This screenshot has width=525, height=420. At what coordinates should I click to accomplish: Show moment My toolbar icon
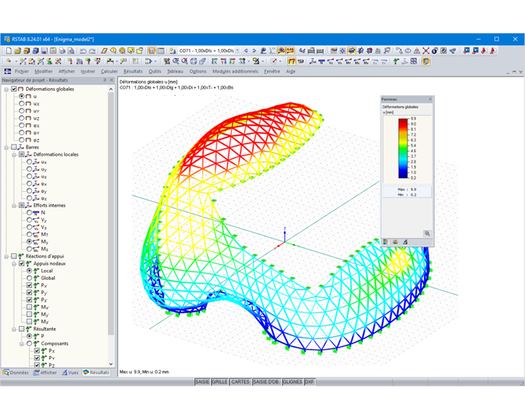pos(357,61)
